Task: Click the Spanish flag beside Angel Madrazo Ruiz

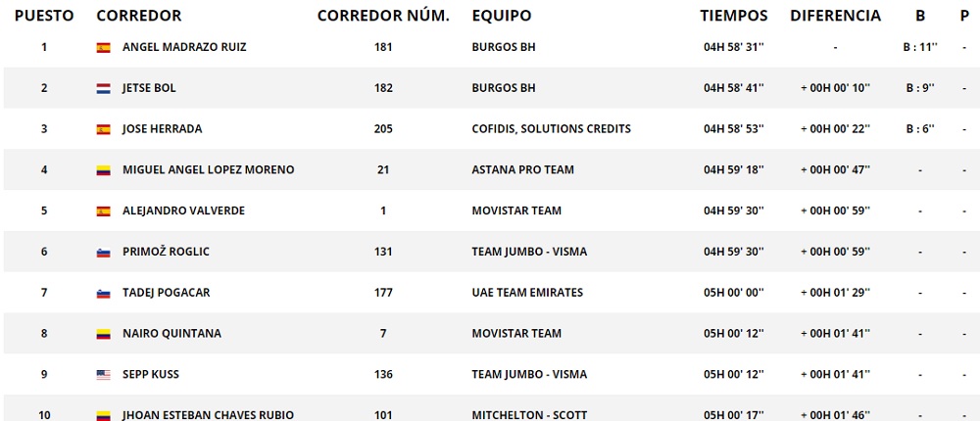Action: pyautogui.click(x=103, y=47)
